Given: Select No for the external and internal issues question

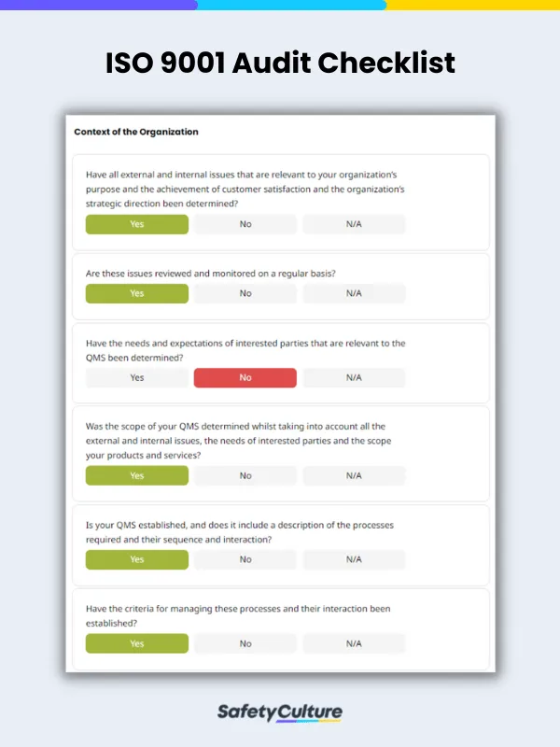Looking at the screenshot, I should tap(245, 224).
